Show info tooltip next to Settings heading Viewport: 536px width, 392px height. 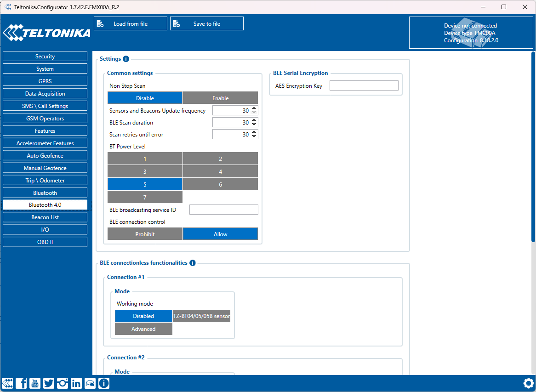tap(126, 59)
